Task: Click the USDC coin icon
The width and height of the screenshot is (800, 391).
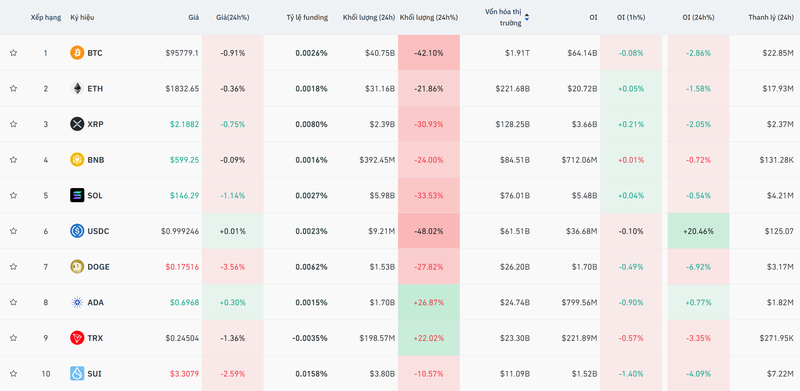Action: [x=77, y=231]
